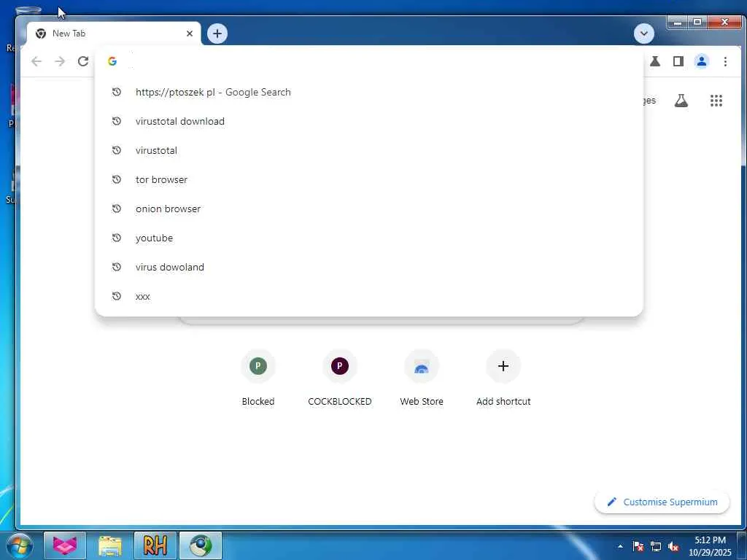Choose the virustotal download suggestion
This screenshot has height=560, width=747.
pyautogui.click(x=368, y=122)
